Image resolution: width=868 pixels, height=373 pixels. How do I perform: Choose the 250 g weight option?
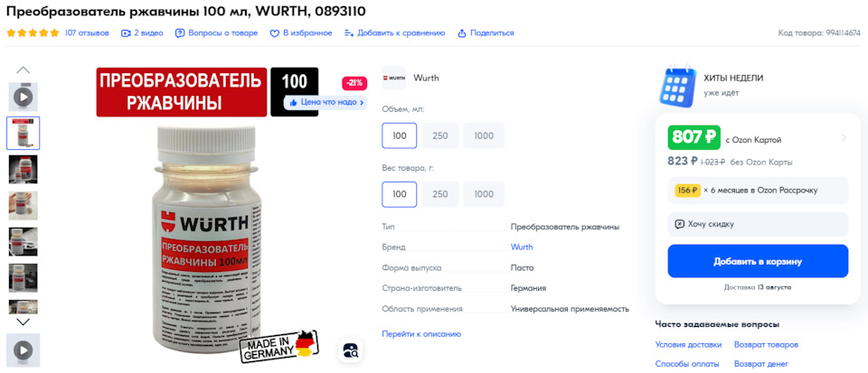[440, 194]
